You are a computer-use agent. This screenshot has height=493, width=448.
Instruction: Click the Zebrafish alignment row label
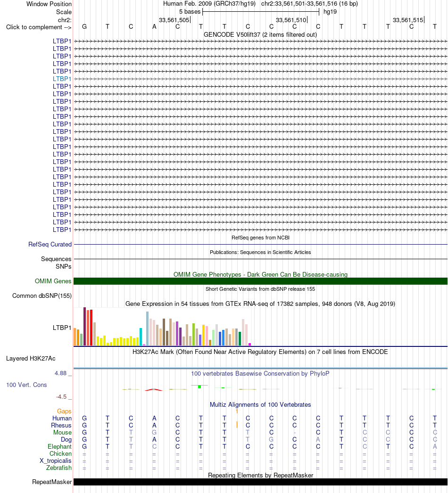[59, 468]
